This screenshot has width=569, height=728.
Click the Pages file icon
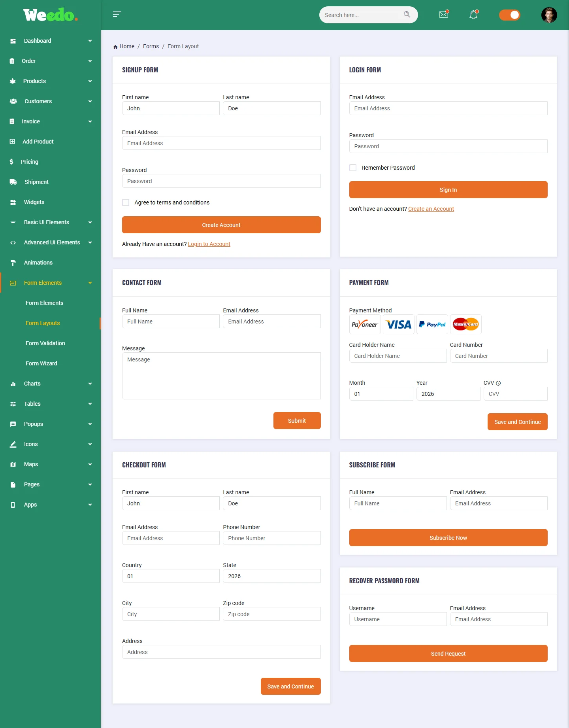click(x=13, y=484)
